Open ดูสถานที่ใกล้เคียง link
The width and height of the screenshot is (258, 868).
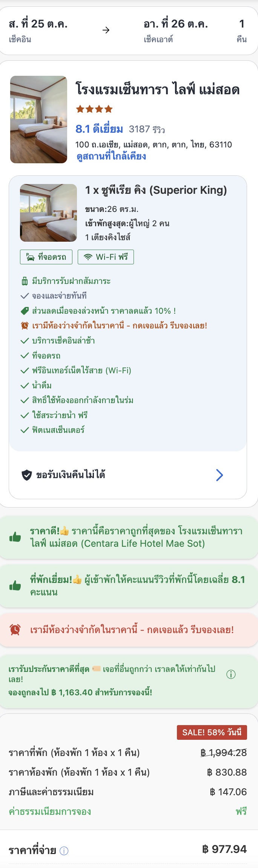coord(111,156)
